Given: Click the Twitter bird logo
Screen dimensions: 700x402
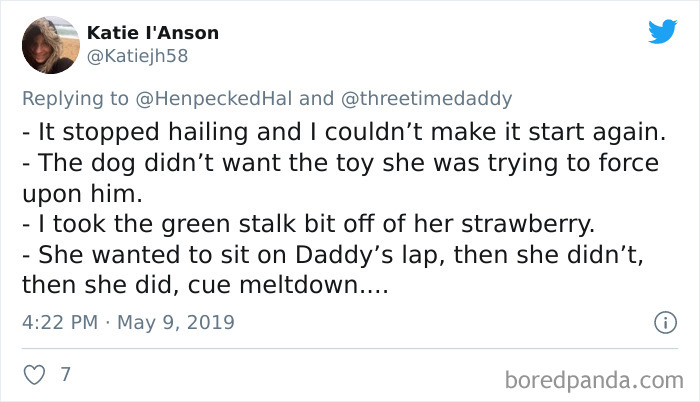Looking at the screenshot, I should (x=662, y=32).
